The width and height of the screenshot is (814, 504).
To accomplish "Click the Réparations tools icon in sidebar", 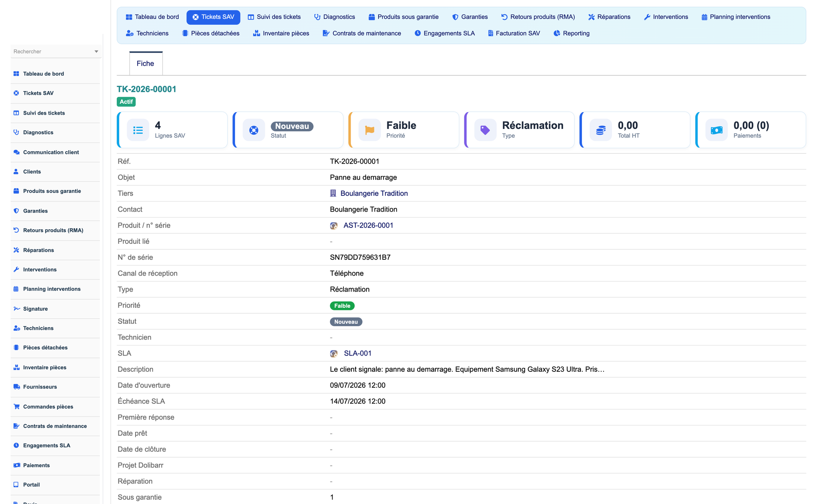I will tap(16, 250).
